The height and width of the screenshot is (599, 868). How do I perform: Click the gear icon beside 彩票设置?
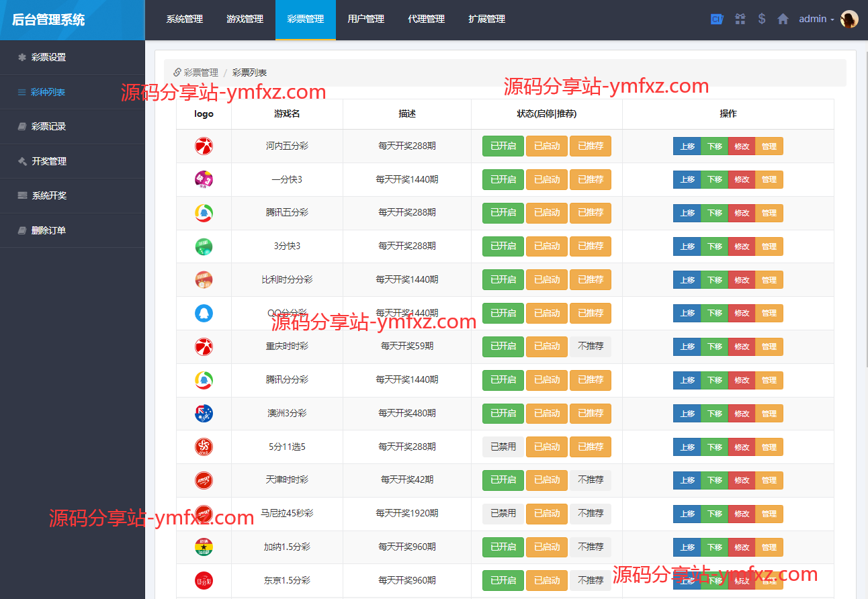(22, 58)
